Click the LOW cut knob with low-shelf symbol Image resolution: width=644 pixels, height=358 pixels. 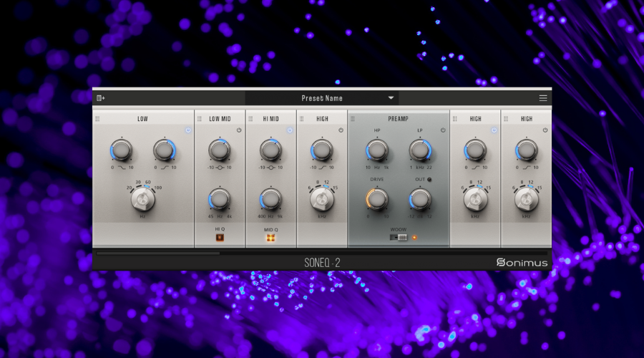click(x=122, y=150)
